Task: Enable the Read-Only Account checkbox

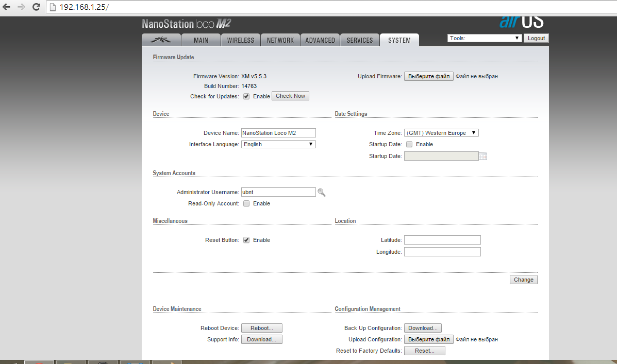Action: (246, 203)
